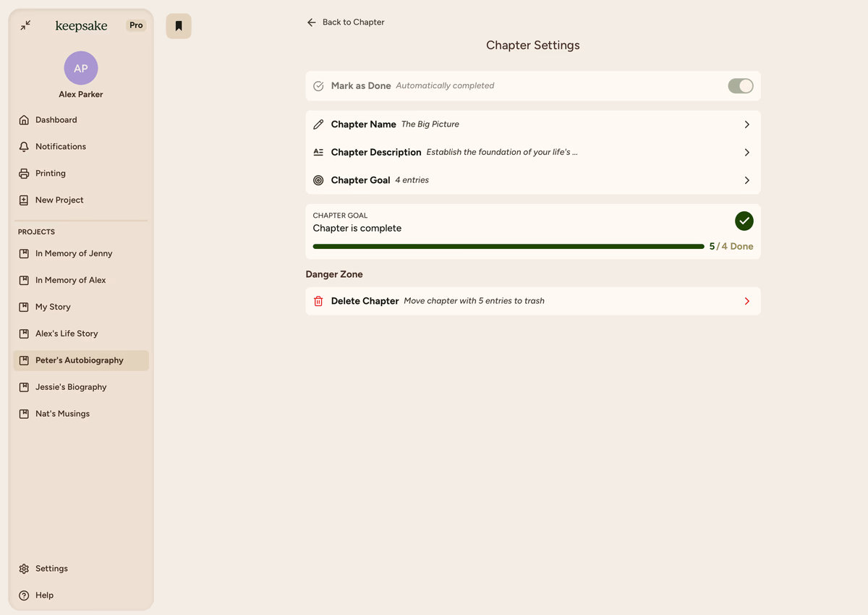
Task: Click the target icon beside Chapter Goal
Action: point(318,180)
